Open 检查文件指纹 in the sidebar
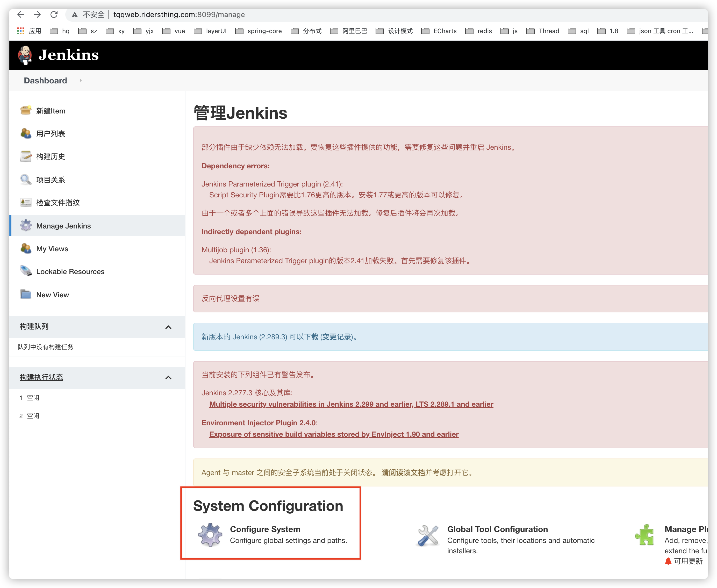717x588 pixels. tap(58, 203)
